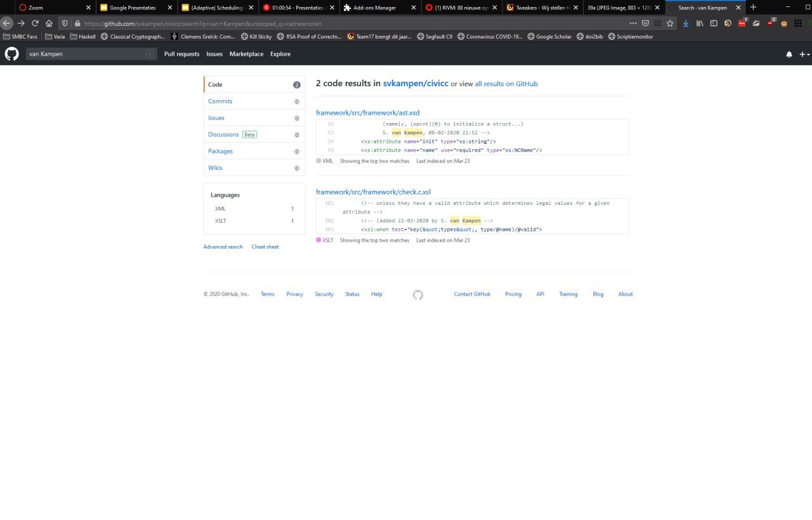This screenshot has height=520, width=812.
Task: Open the Firefox downloads arrow
Action: (686, 23)
